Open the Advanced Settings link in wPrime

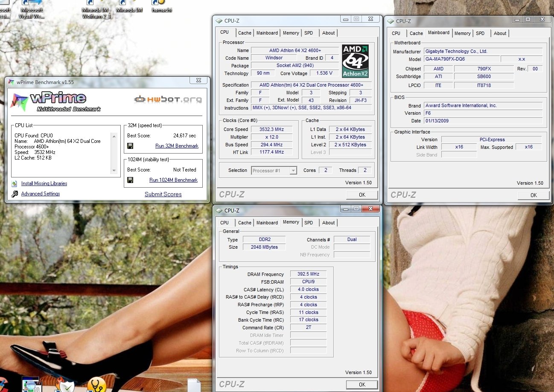[41, 194]
